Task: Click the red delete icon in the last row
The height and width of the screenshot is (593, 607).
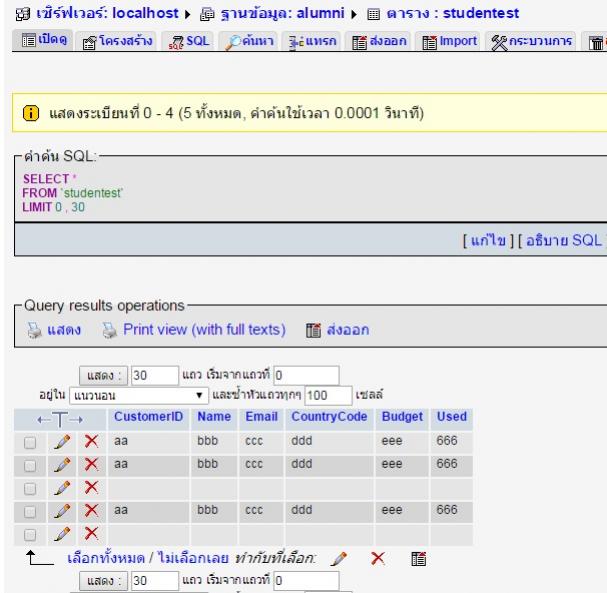Action: [93, 533]
